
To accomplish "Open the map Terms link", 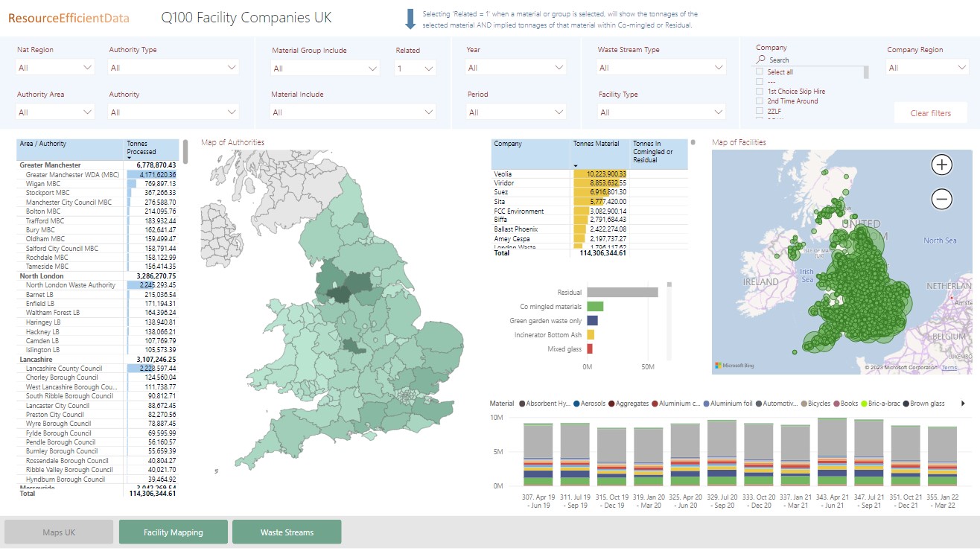I will coord(949,368).
